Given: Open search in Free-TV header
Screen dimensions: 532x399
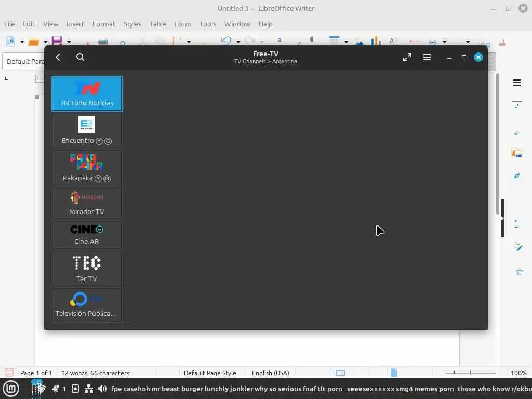Looking at the screenshot, I should [80, 57].
